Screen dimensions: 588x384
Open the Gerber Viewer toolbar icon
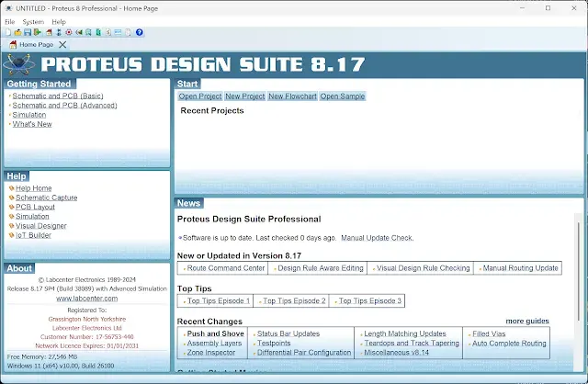[88, 32]
